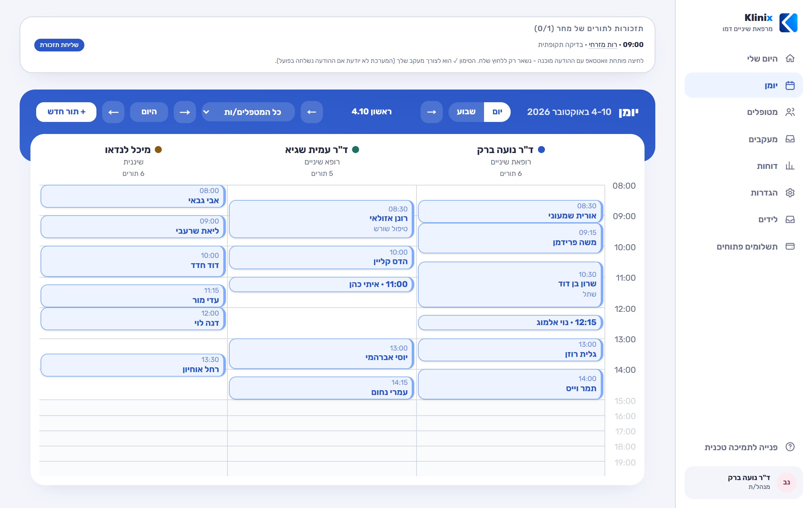
Task: Click ד"ר עמית שגיא green color dot
Action: click(356, 150)
